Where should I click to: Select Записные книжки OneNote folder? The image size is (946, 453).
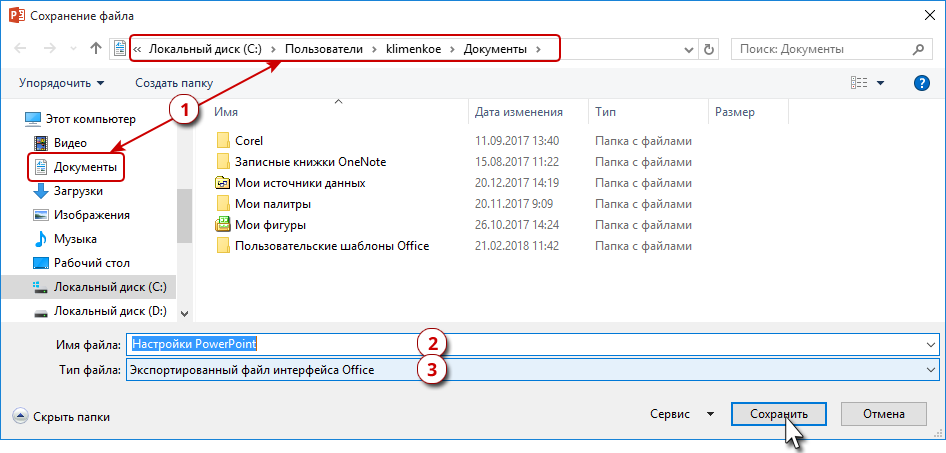point(311,162)
